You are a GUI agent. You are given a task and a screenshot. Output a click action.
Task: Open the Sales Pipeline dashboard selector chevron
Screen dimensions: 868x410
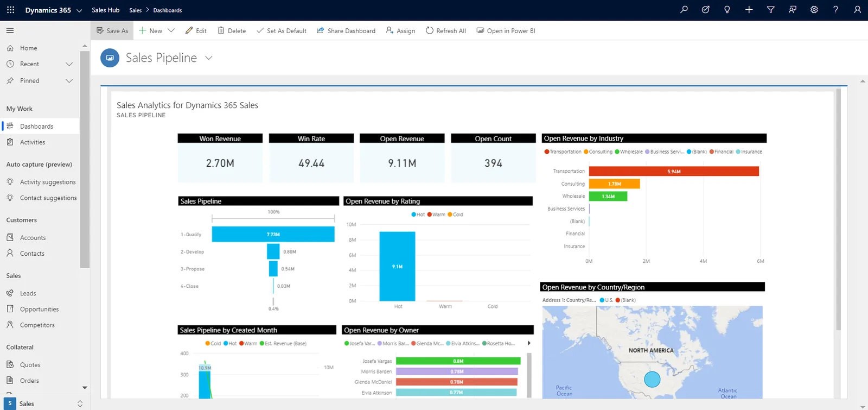[209, 58]
